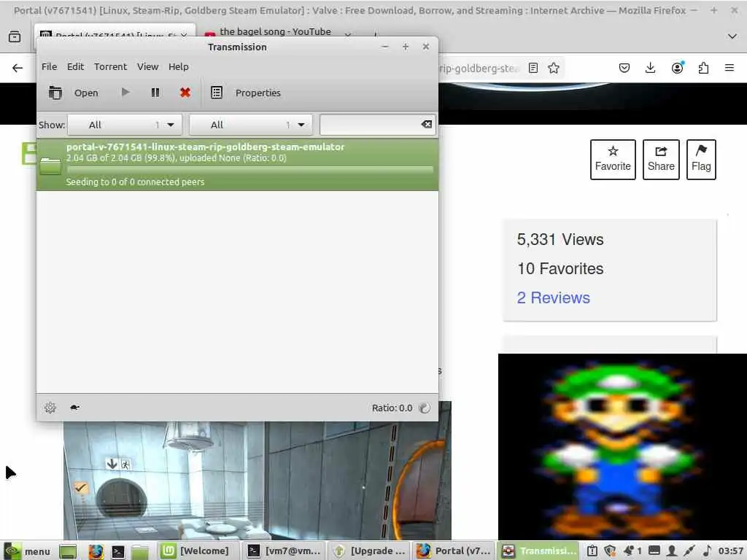Open Firefox hamburger application menu
The width and height of the screenshot is (747, 560).
tap(729, 68)
